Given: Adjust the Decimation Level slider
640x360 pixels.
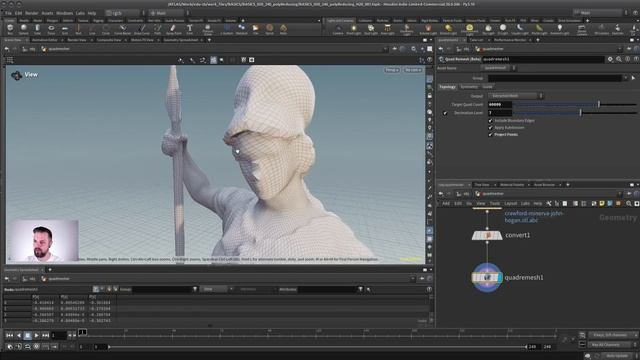Looking at the screenshot, I should pyautogui.click(x=575, y=113).
